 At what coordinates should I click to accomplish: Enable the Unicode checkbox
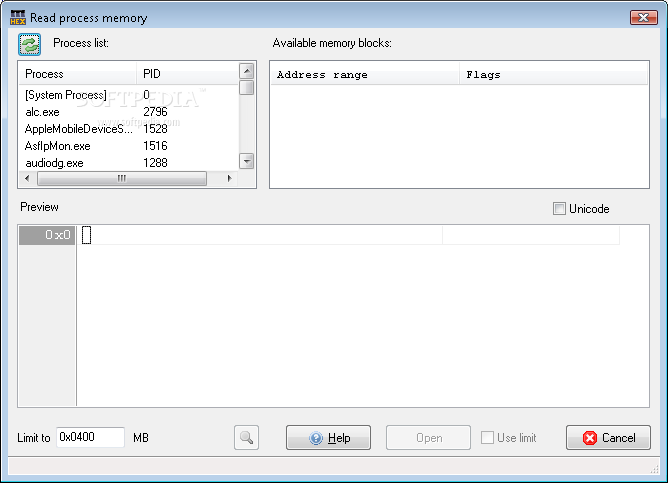pos(559,209)
